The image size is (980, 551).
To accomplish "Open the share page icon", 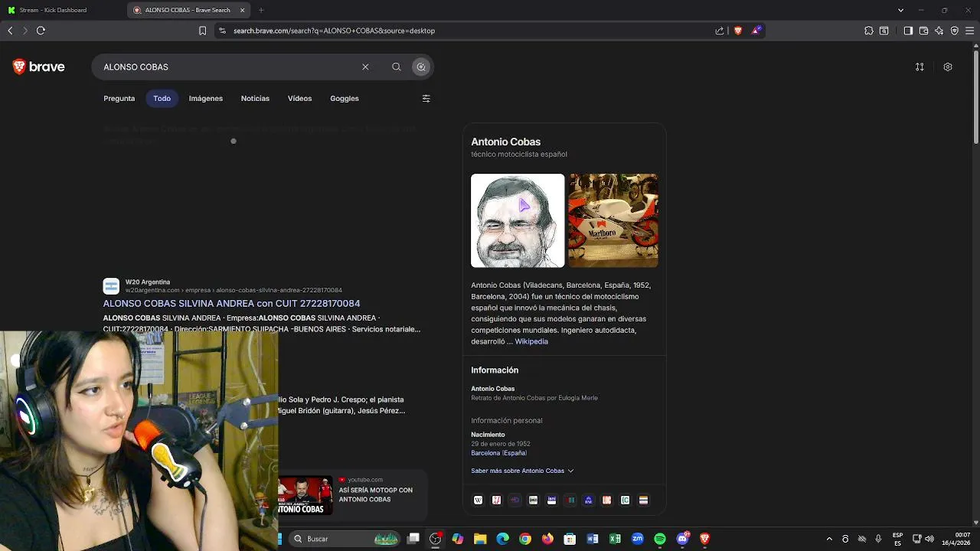I will [x=720, y=31].
